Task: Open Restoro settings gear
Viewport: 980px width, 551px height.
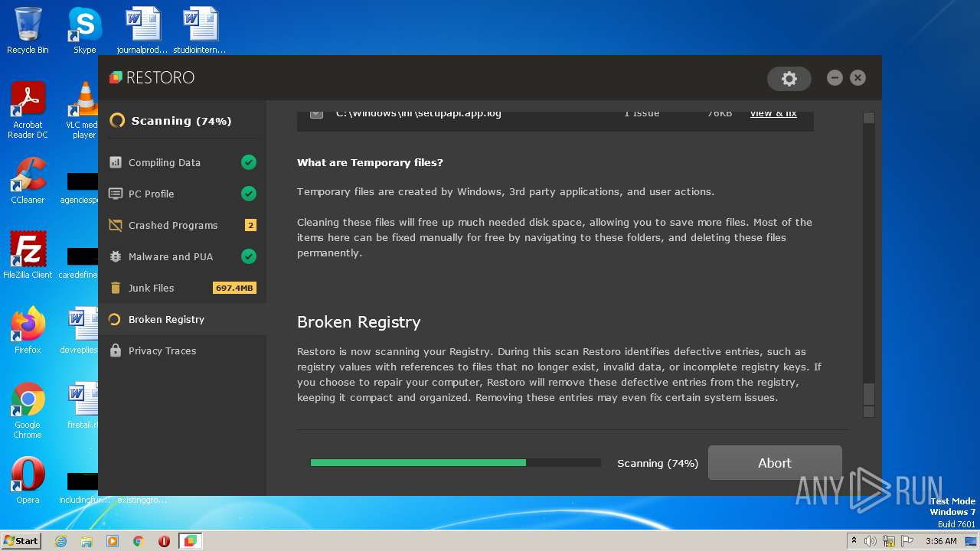Action: point(789,78)
